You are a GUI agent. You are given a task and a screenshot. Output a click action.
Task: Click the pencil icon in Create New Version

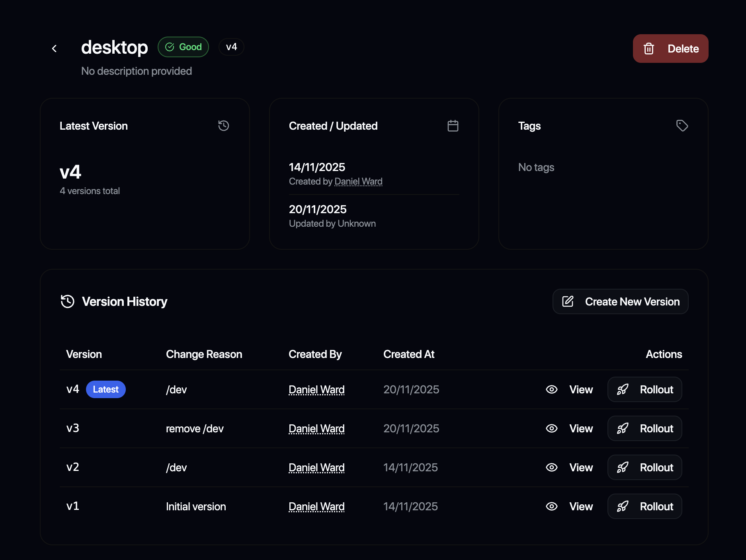click(567, 301)
